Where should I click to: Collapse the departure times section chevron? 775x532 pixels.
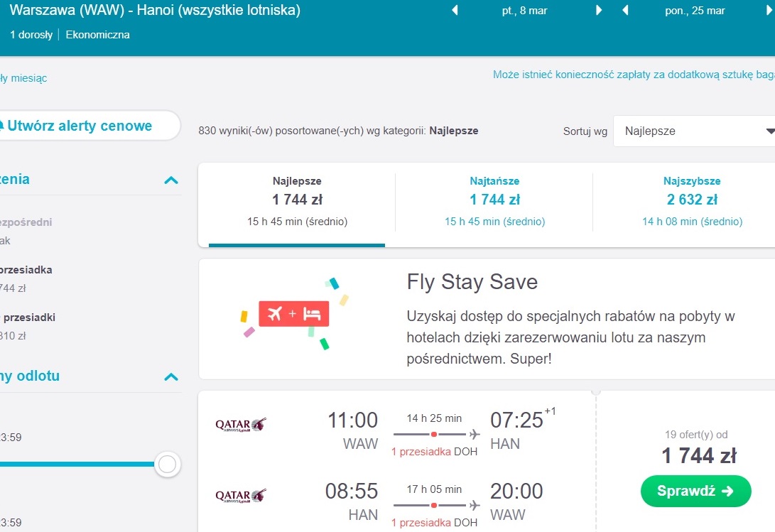point(171,376)
